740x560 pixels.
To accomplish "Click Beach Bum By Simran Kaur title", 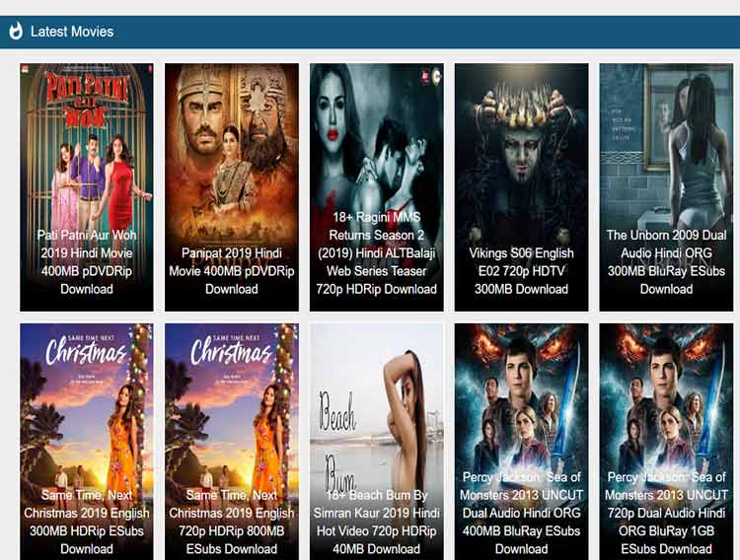I will tap(377, 522).
